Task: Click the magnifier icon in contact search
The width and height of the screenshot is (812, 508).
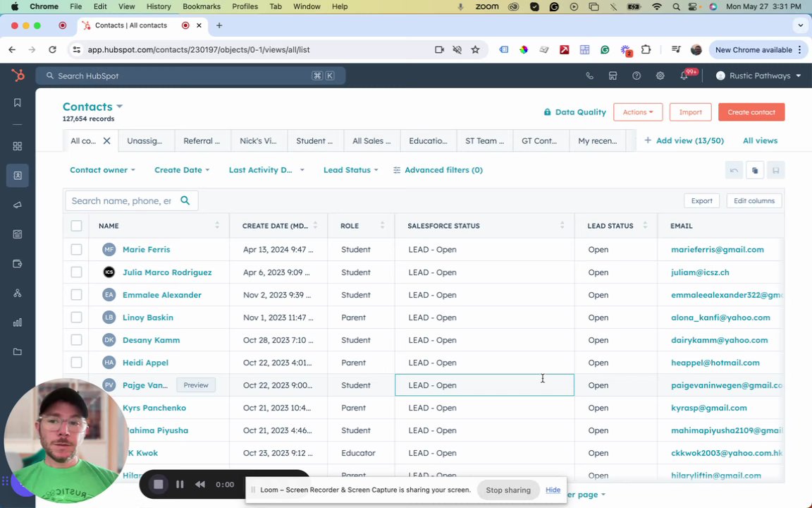Action: coord(185,200)
